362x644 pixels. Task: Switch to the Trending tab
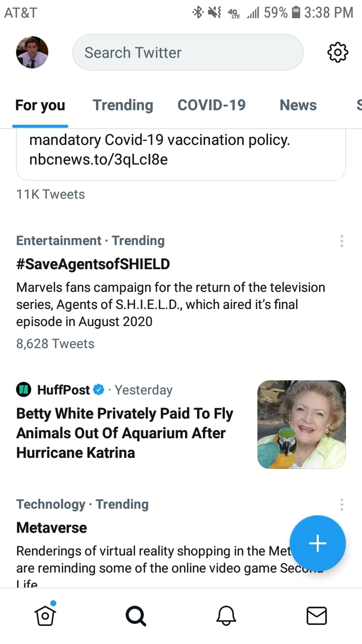coord(123,105)
